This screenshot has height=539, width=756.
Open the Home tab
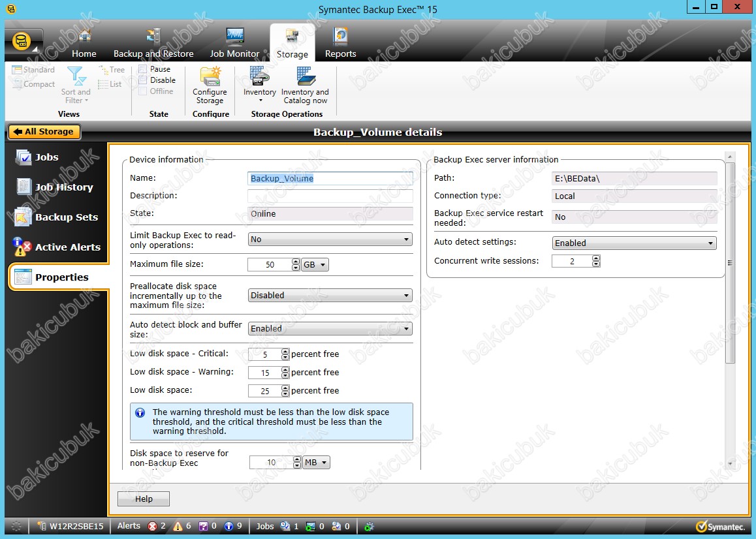pos(84,44)
